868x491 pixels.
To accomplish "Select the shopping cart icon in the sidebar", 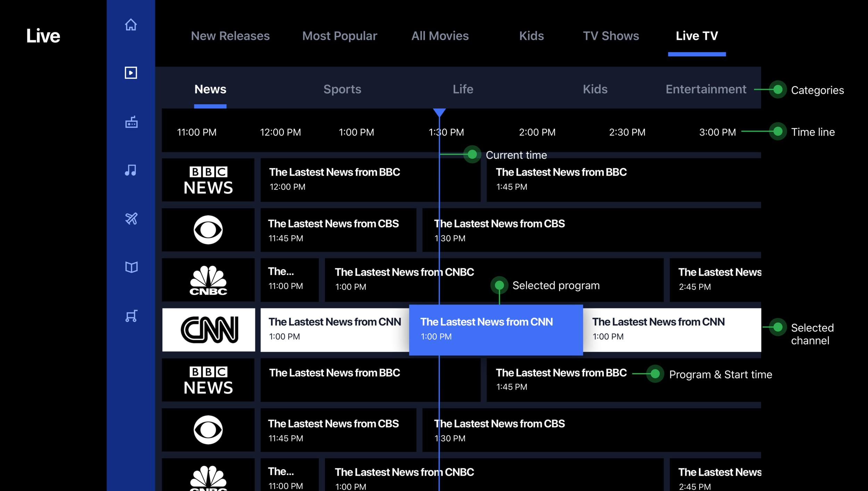I will tap(131, 315).
